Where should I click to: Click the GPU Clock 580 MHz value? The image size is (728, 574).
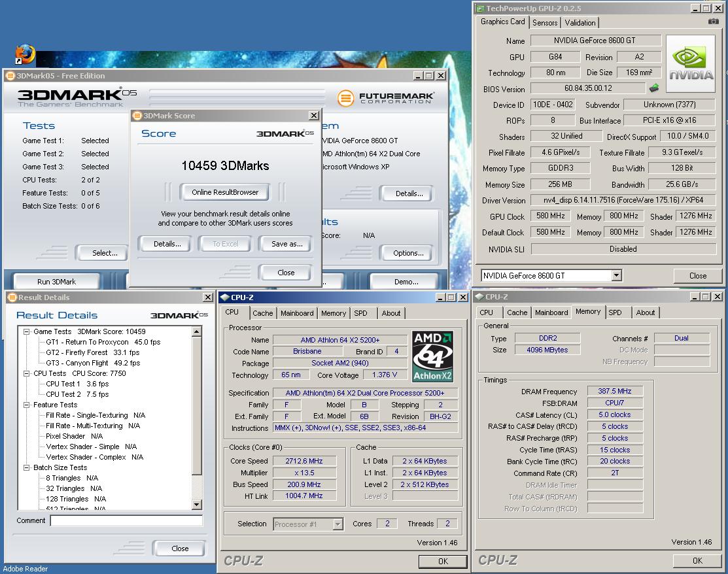pyautogui.click(x=551, y=216)
